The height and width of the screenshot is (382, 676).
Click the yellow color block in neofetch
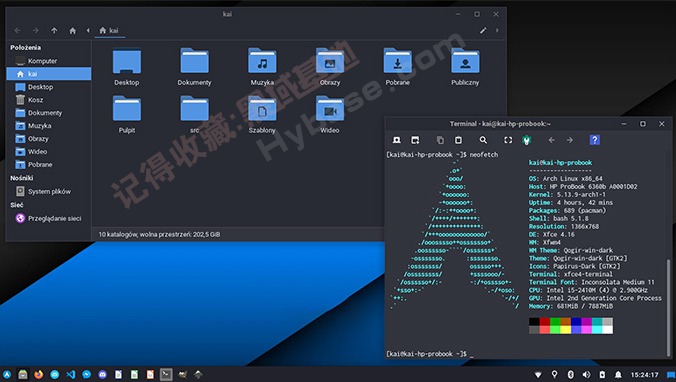pos(565,330)
